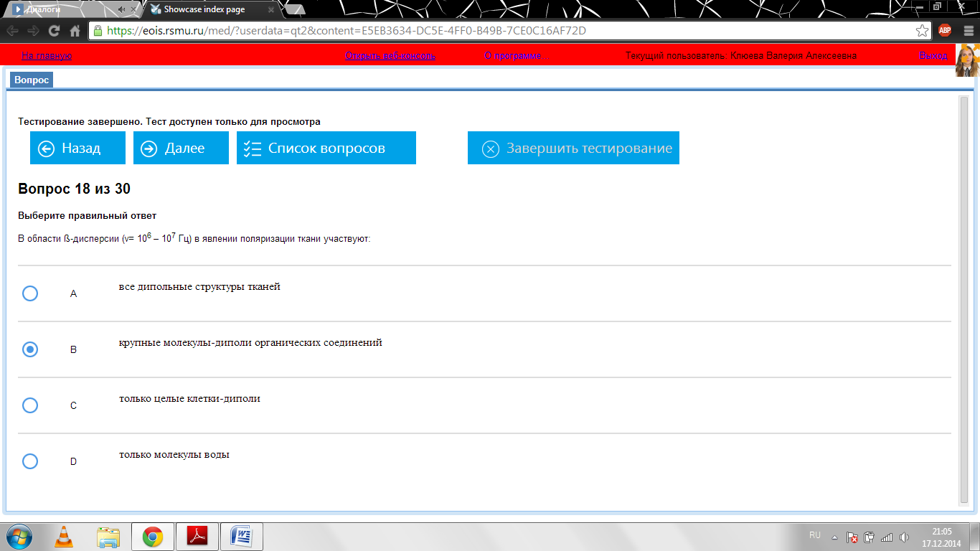Screen dimensions: 980x551
Task: Click the user avatar photo
Action: tap(966, 60)
